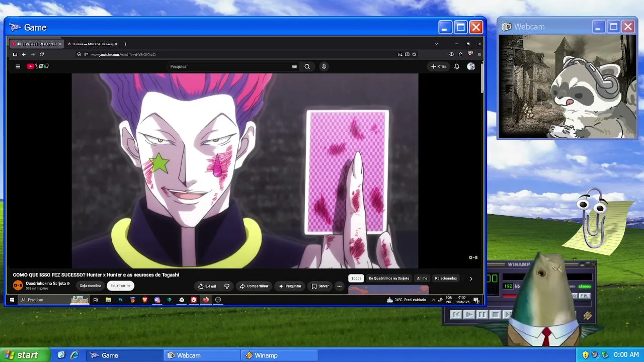Click the Winamp red volume slider
644x362 pixels.
pyautogui.click(x=510, y=296)
